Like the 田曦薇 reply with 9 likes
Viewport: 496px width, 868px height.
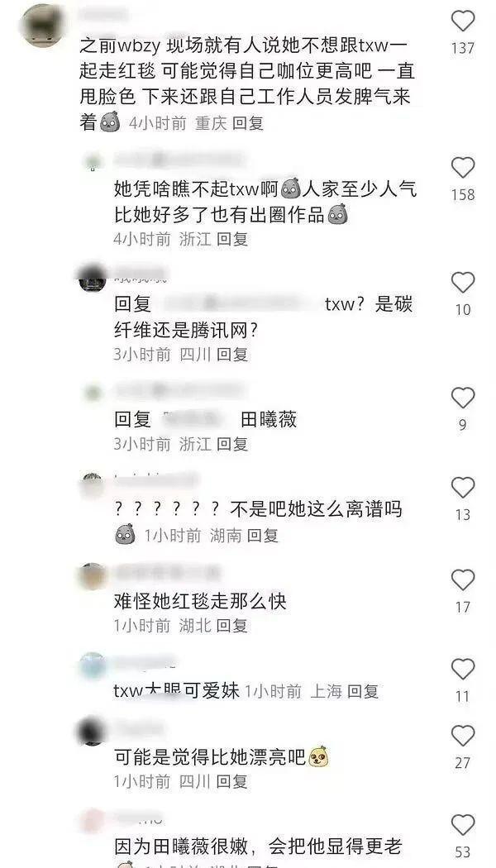pos(463,398)
